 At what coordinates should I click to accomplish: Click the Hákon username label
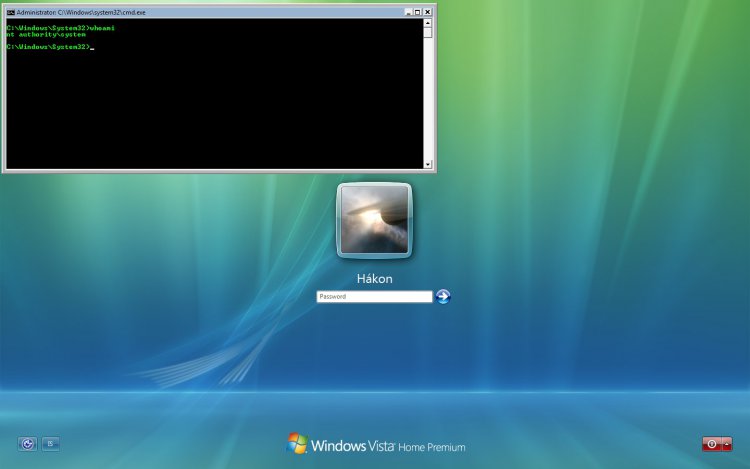tap(375, 279)
